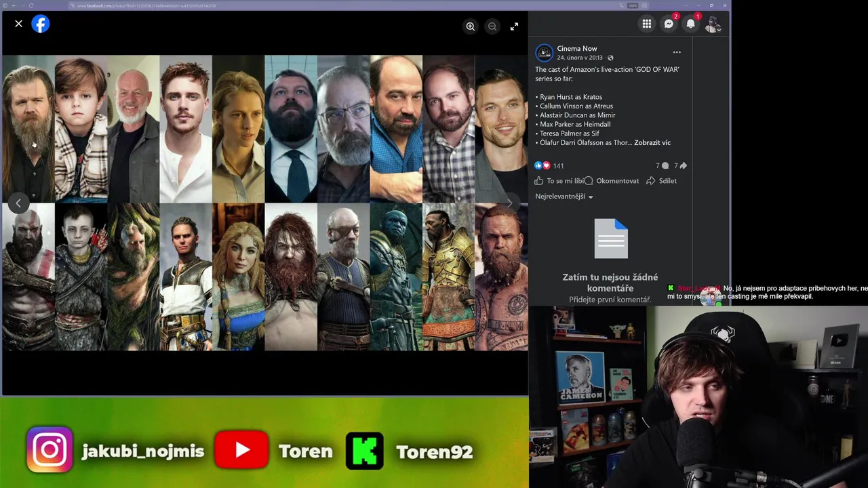The width and height of the screenshot is (868, 488).
Task: Go to Facebook home via logo
Action: tap(41, 24)
